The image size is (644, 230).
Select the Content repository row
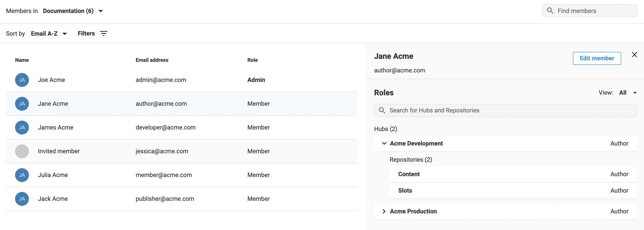(513, 174)
